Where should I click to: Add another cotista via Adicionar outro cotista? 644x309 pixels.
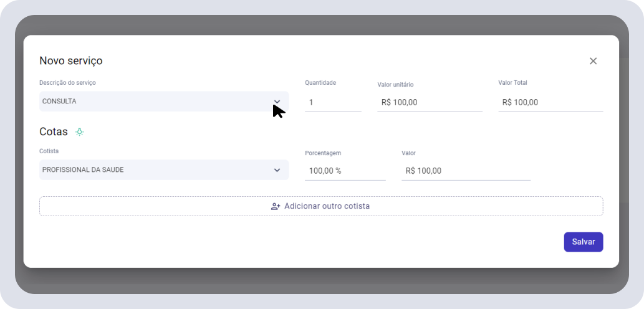point(321,206)
